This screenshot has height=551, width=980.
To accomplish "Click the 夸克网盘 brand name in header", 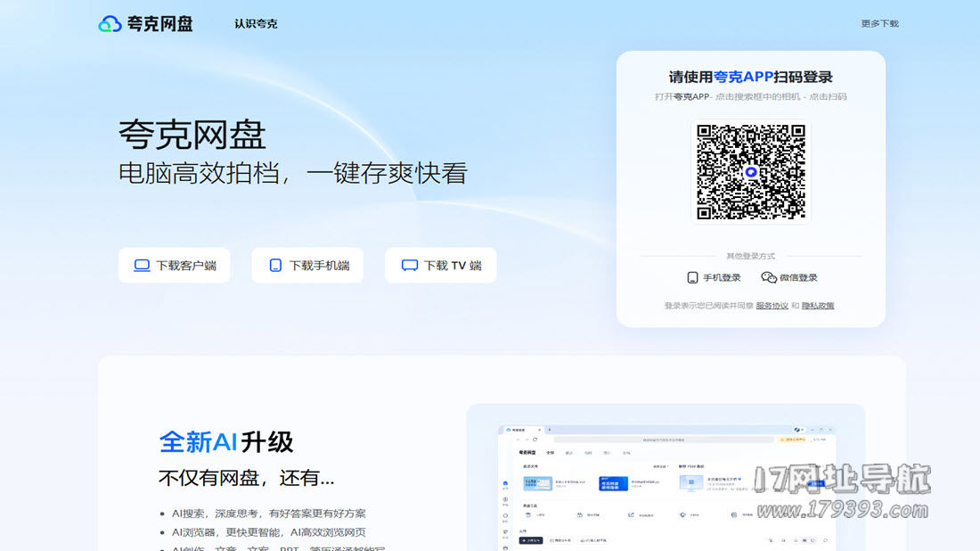I will 160,24.
